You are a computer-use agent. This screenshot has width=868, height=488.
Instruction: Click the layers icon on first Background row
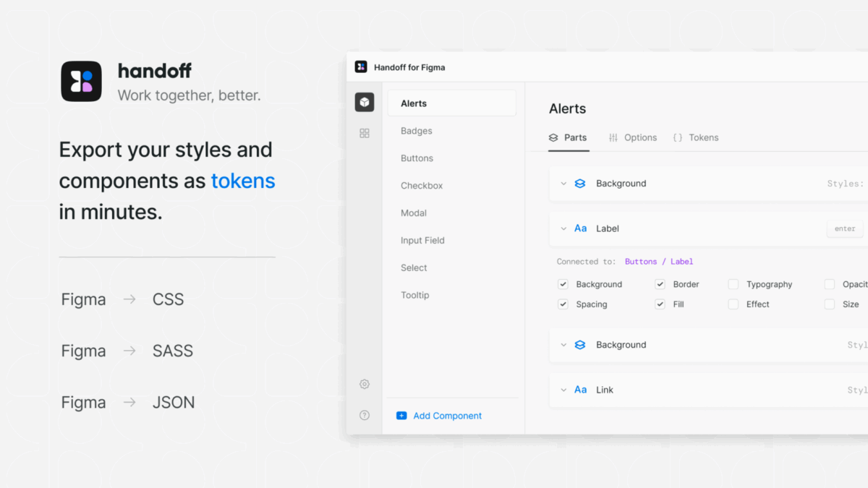579,184
